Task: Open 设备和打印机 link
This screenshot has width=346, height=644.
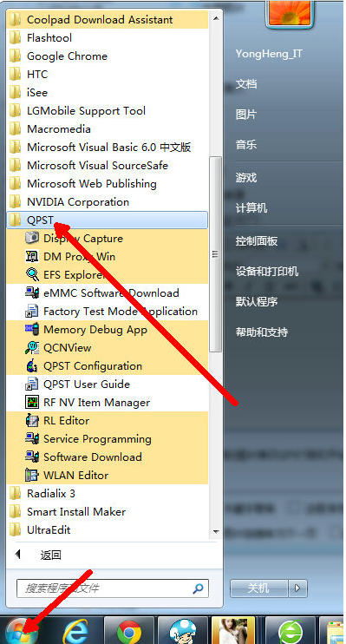Action: [x=267, y=272]
